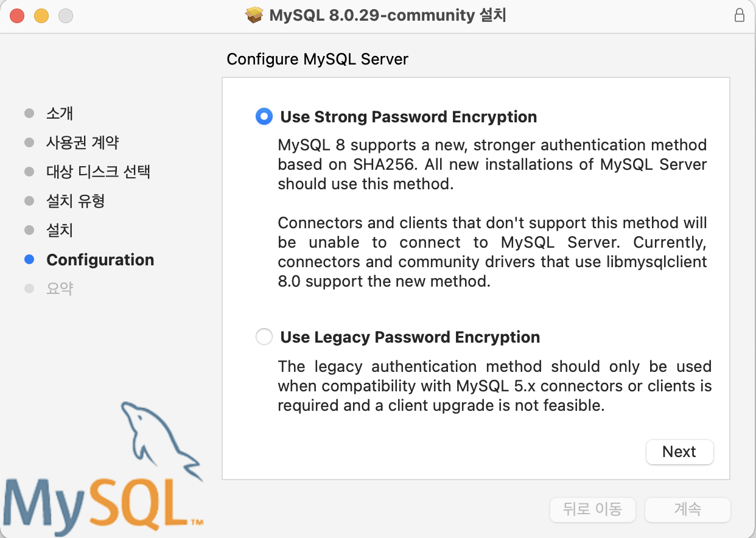Click the Configure MySQL Server heading
The width and height of the screenshot is (756, 538).
click(x=317, y=59)
